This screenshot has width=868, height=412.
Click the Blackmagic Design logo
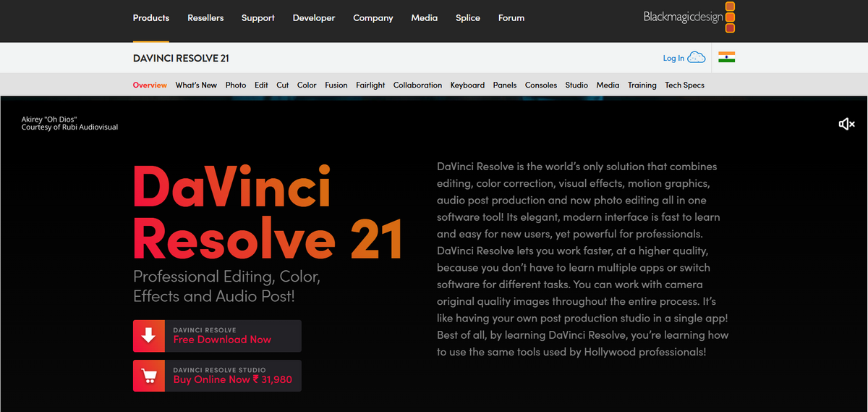(x=689, y=17)
